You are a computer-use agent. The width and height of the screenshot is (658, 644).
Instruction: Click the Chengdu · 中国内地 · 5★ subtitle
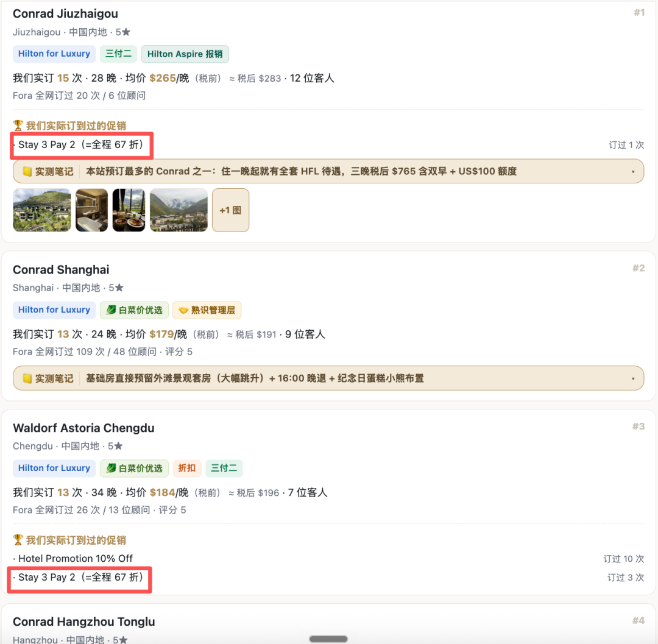68,446
